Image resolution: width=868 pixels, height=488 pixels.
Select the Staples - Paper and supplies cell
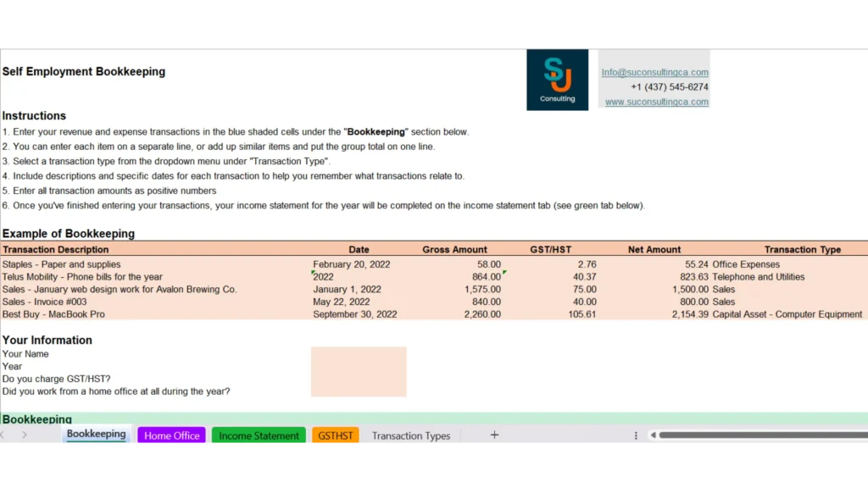pos(59,263)
